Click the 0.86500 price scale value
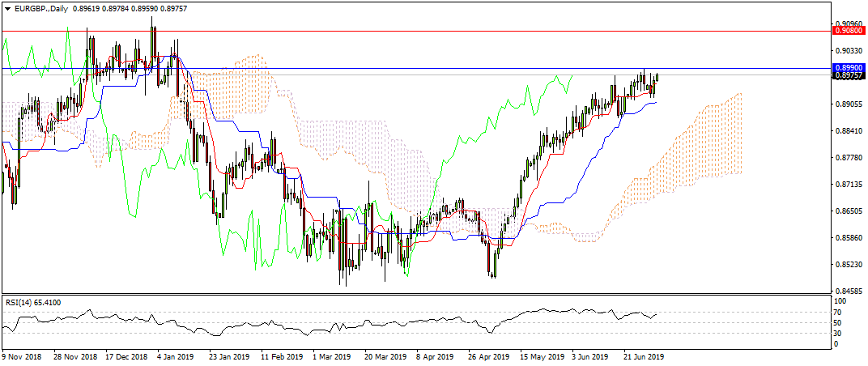This screenshot has height=366, width=868. (x=847, y=211)
